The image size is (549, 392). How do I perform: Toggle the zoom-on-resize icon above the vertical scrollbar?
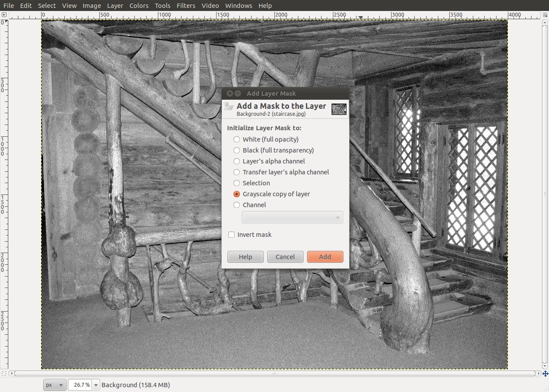click(x=545, y=15)
